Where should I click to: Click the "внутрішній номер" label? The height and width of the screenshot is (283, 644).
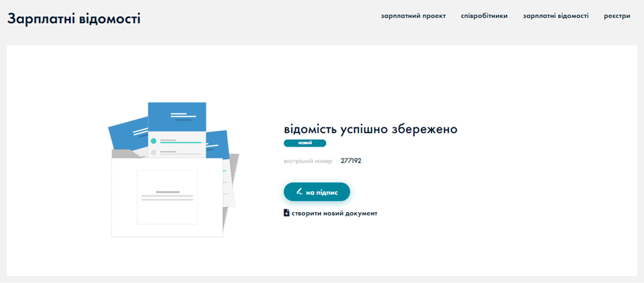click(308, 161)
